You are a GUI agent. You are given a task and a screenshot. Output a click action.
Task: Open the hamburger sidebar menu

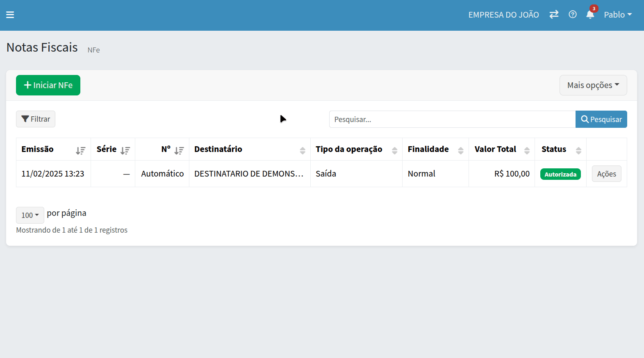click(10, 15)
